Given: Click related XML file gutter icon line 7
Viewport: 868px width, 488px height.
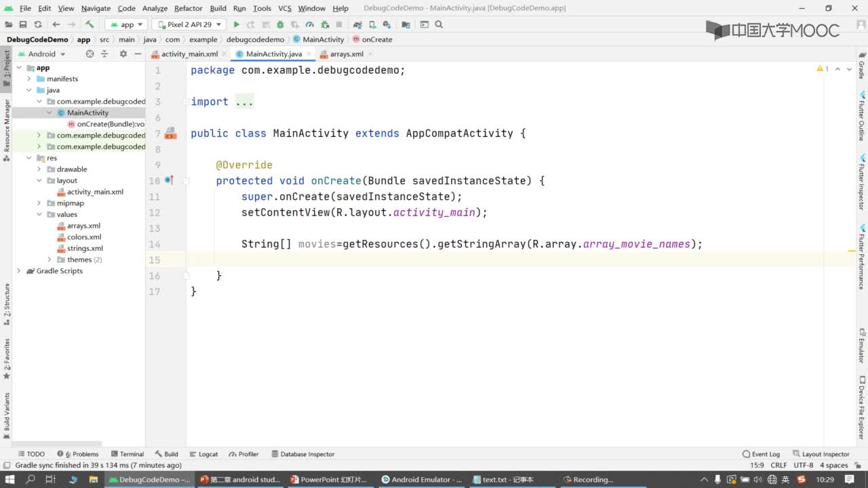Looking at the screenshot, I should [x=170, y=133].
